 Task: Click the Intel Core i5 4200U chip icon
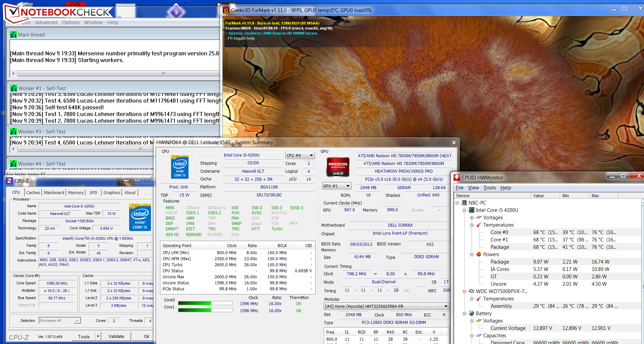[472, 210]
